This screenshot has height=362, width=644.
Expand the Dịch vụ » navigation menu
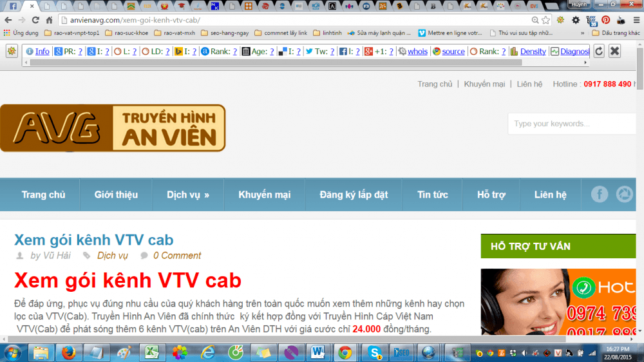click(x=188, y=195)
